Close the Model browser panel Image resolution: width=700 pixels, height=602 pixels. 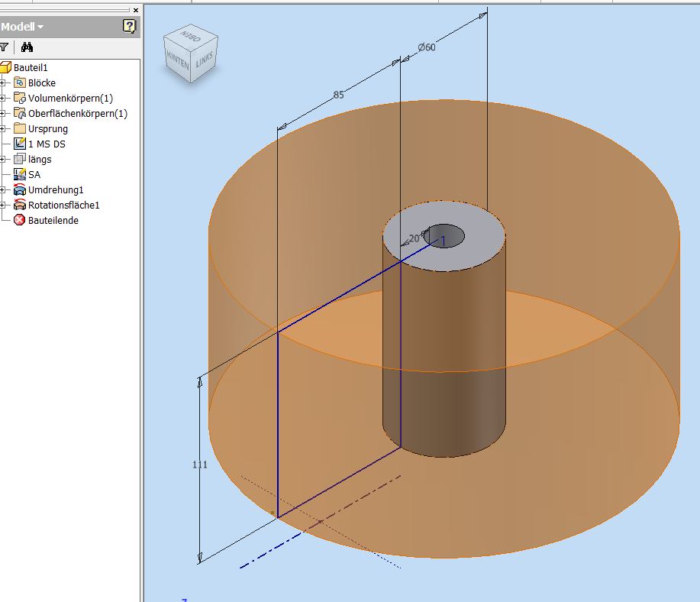pyautogui.click(x=136, y=10)
